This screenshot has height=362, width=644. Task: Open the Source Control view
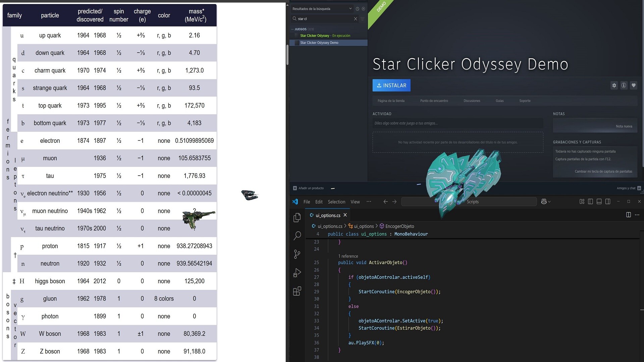[x=297, y=254]
